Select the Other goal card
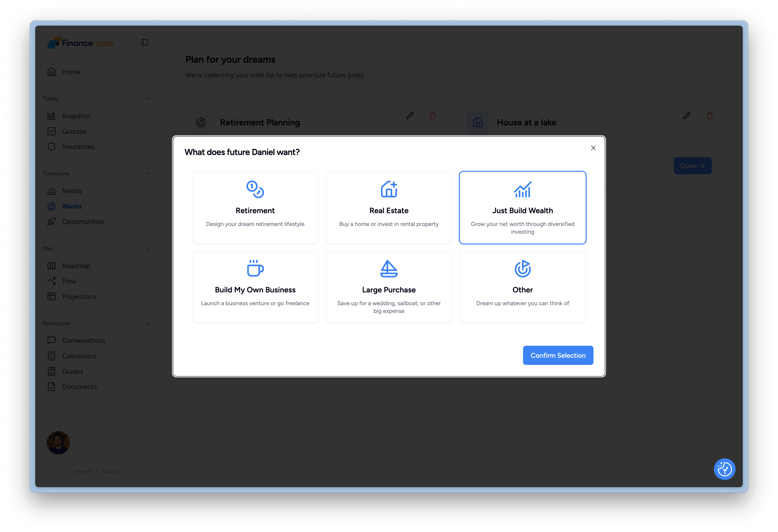 [522, 287]
